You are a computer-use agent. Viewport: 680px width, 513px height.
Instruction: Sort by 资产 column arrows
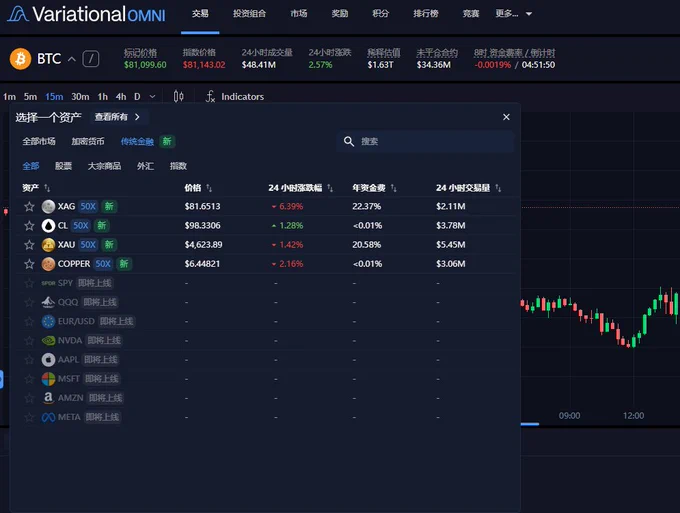click(x=47, y=188)
